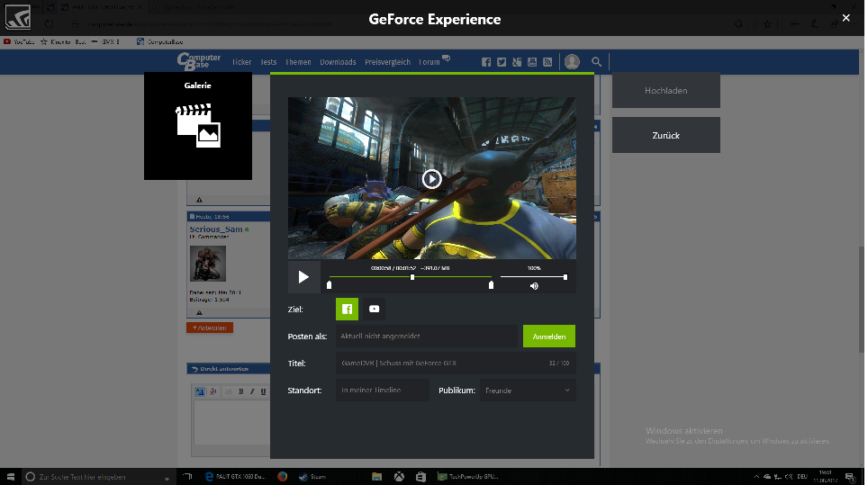Click the Standort field 'In meiner Timeline'
Viewport: 868px width, 485px height.
382,391
